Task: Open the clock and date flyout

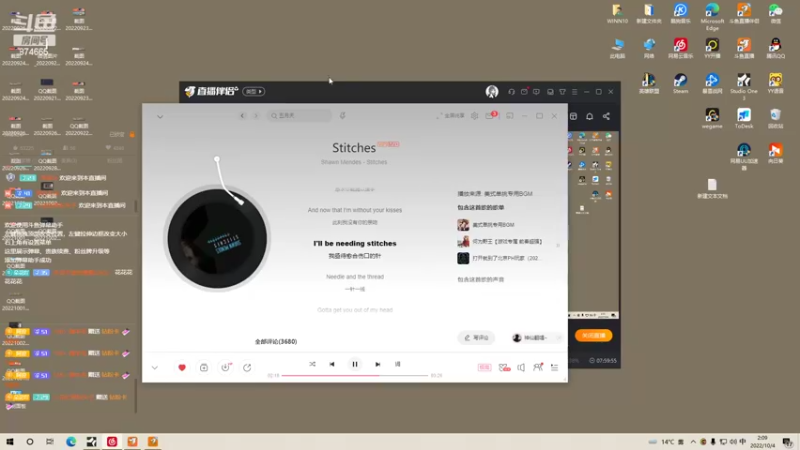Action: tap(763, 441)
